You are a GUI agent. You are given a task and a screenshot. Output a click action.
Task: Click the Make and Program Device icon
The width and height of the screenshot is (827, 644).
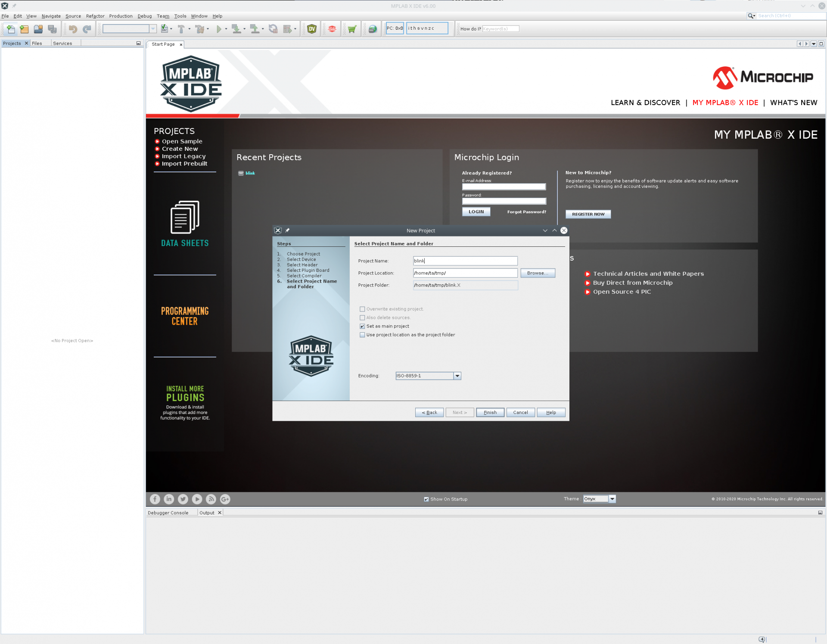pyautogui.click(x=236, y=29)
